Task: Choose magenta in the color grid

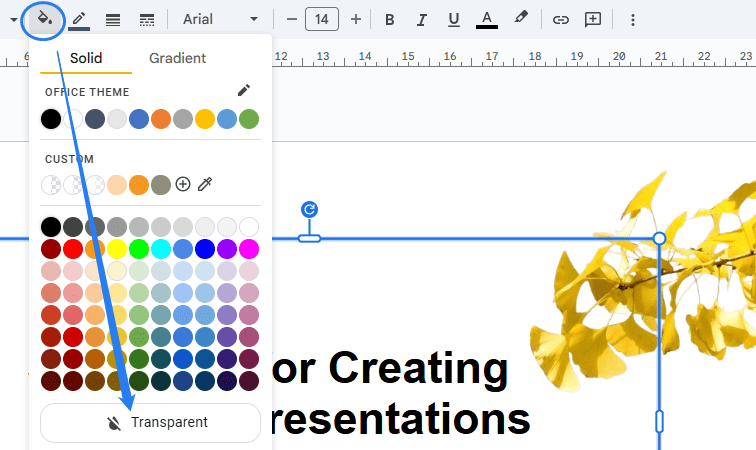Action: 249,249
